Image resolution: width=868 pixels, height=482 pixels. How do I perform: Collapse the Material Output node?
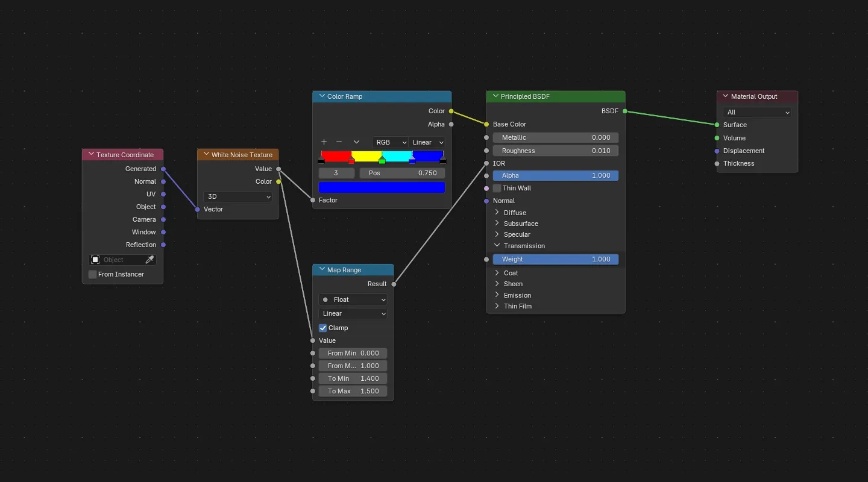point(726,96)
